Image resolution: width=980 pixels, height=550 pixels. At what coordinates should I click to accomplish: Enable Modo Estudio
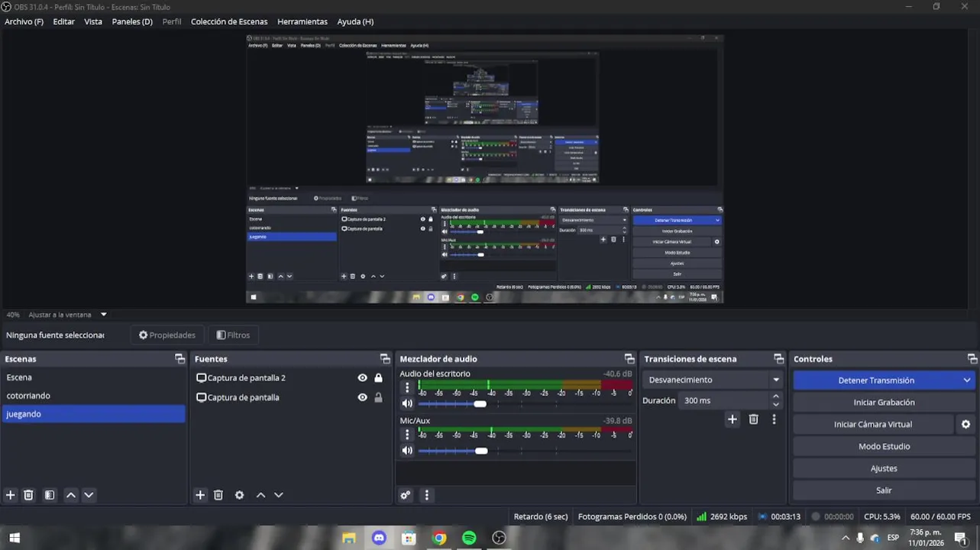pyautogui.click(x=884, y=446)
